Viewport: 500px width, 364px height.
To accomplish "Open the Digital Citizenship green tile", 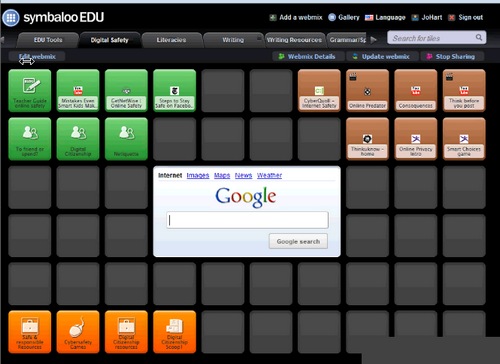I will click(78, 139).
